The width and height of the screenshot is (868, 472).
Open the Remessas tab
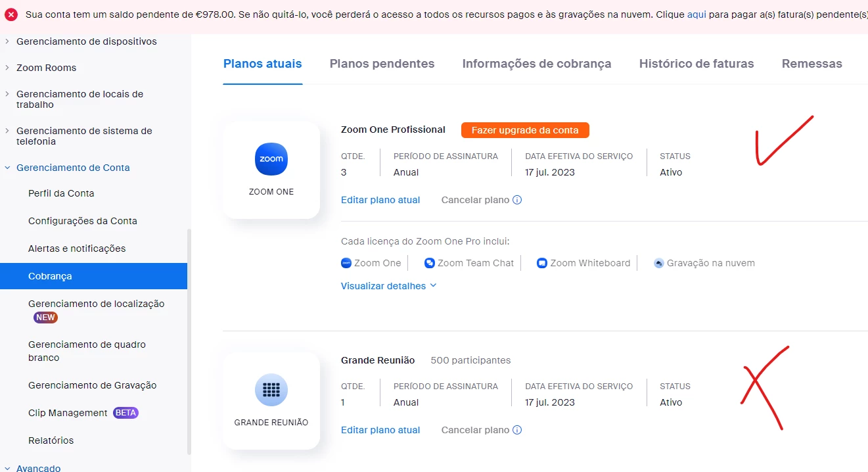pyautogui.click(x=812, y=64)
